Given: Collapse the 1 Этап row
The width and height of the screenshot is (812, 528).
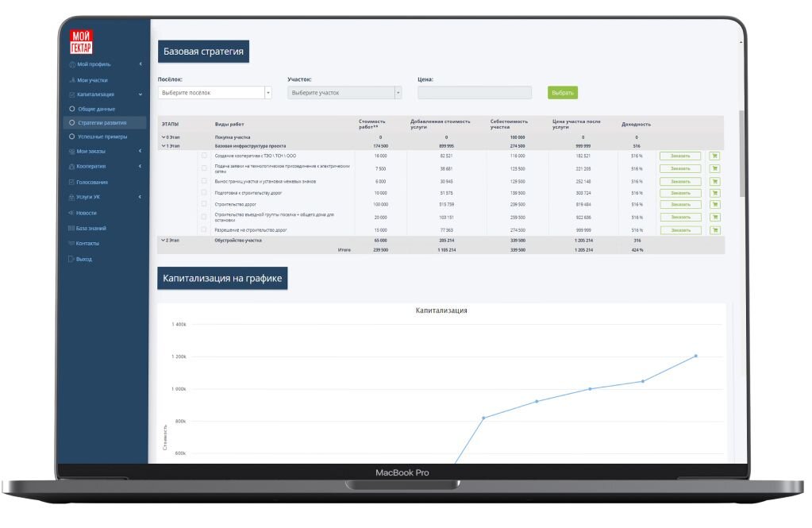Looking at the screenshot, I should tap(164, 146).
